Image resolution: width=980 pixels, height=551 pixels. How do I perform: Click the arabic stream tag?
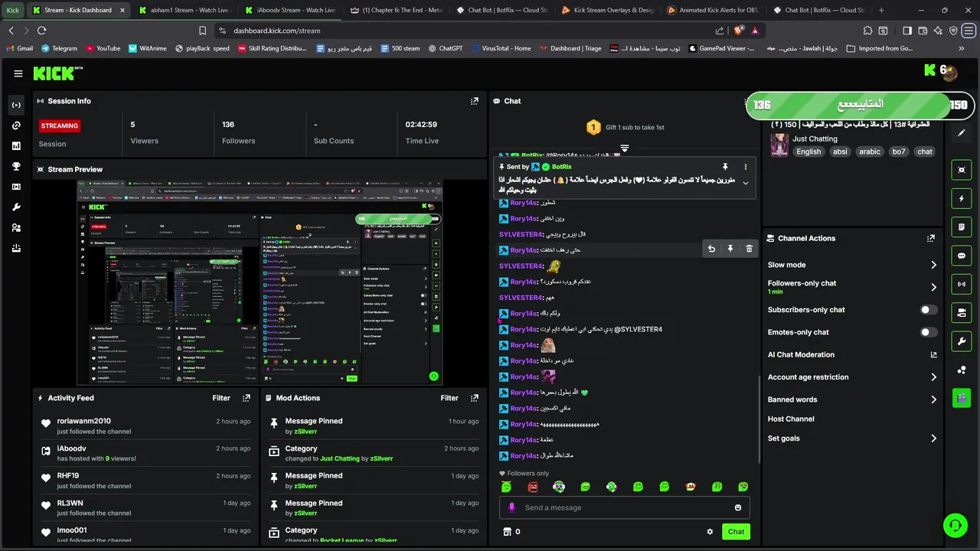[x=870, y=152]
